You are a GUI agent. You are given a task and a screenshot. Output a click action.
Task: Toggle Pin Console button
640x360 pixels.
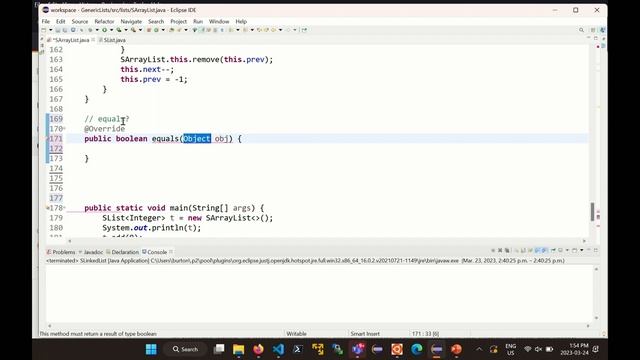(x=553, y=250)
